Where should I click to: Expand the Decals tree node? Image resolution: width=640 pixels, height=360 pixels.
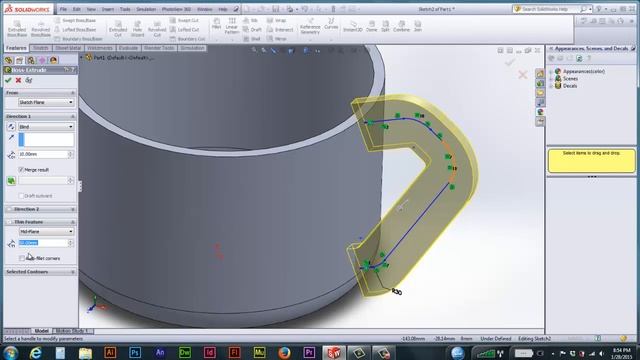pos(551,86)
